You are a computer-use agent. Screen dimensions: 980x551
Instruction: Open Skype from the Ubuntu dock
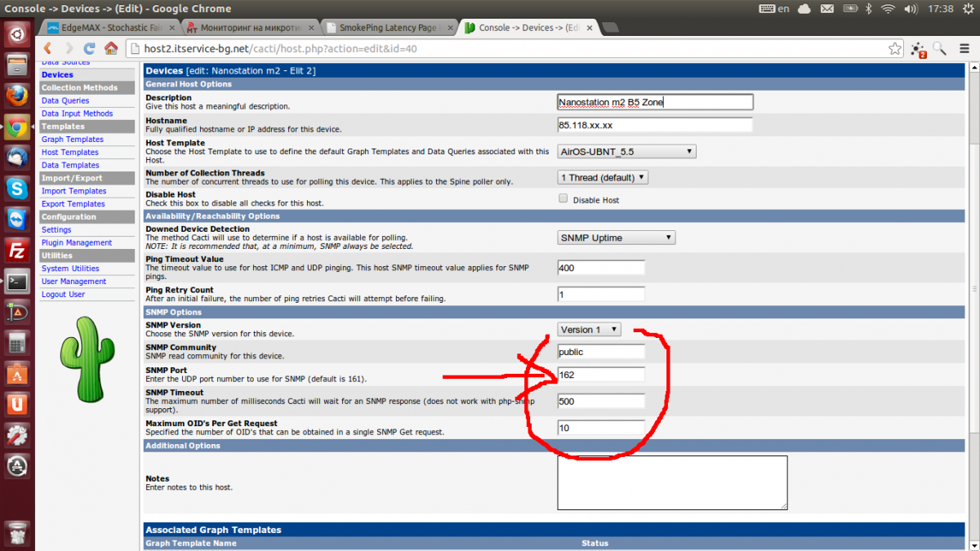click(17, 188)
